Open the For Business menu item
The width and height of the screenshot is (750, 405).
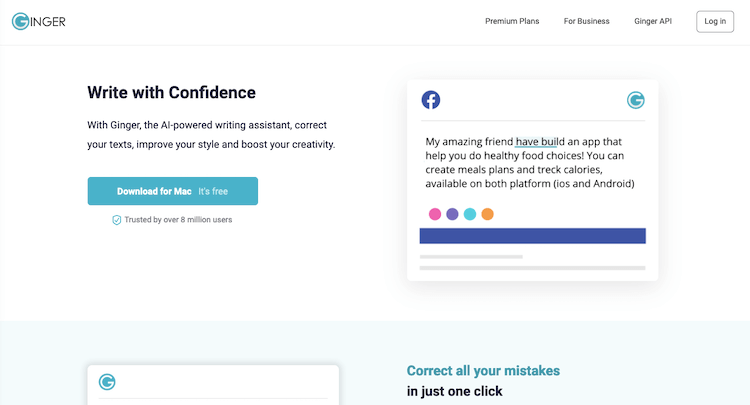tap(586, 22)
